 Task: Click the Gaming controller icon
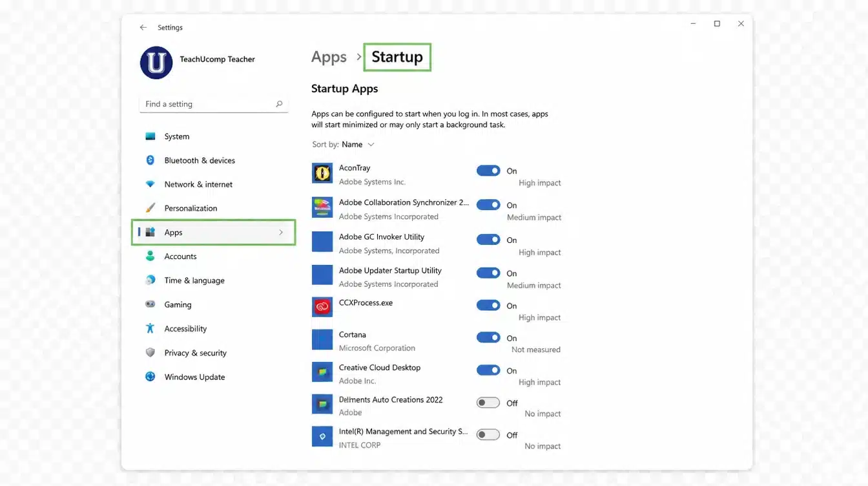click(x=150, y=304)
